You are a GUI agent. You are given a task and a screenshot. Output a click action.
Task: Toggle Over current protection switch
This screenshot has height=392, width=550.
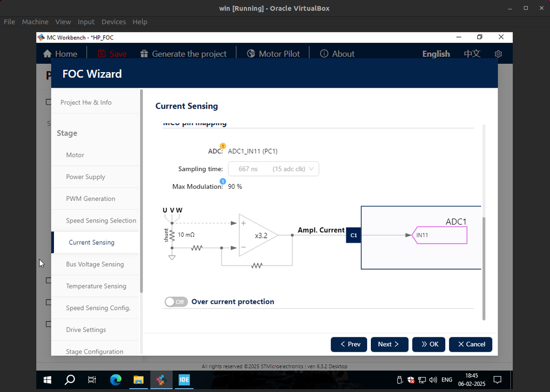coord(176,302)
